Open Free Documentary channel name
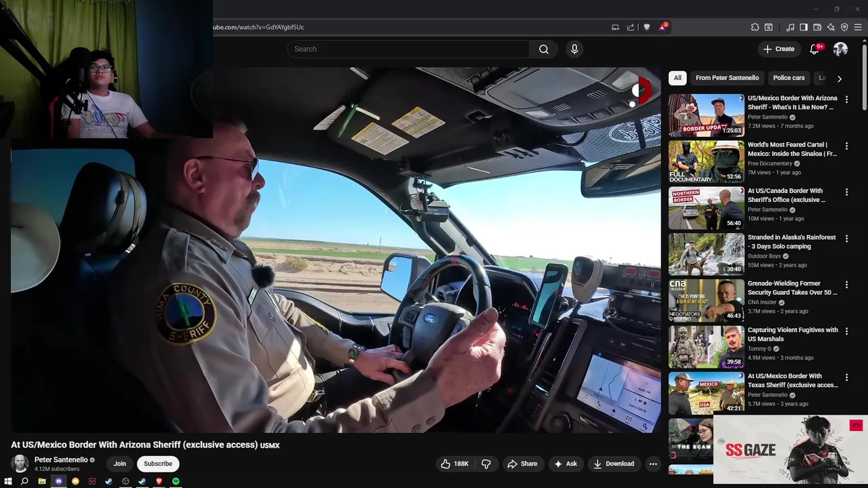868x488 pixels. point(770,163)
